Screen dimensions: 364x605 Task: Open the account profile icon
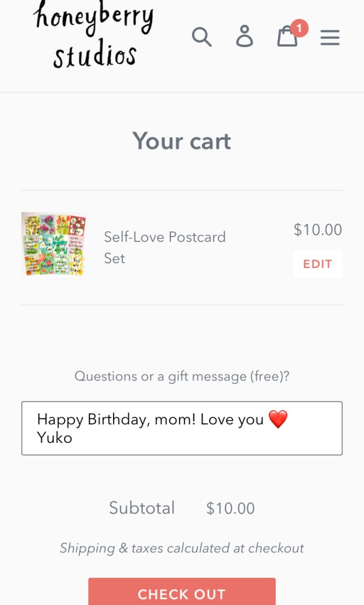[x=244, y=37]
